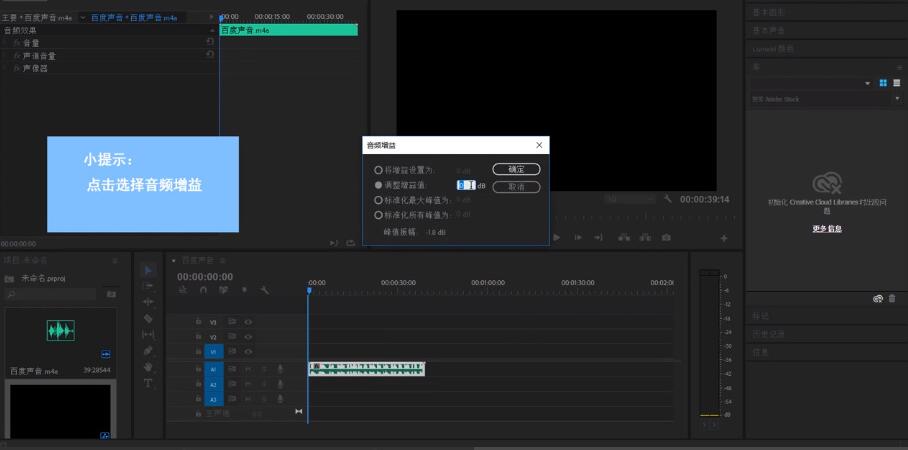Expand the 声像器 effect
Image resolution: width=908 pixels, height=450 pixels.
click(7, 68)
